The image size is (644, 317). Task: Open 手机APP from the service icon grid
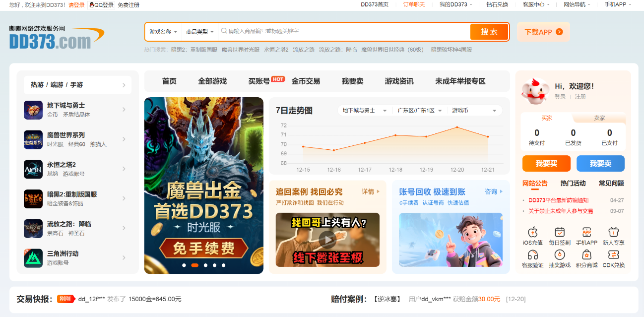click(x=586, y=232)
